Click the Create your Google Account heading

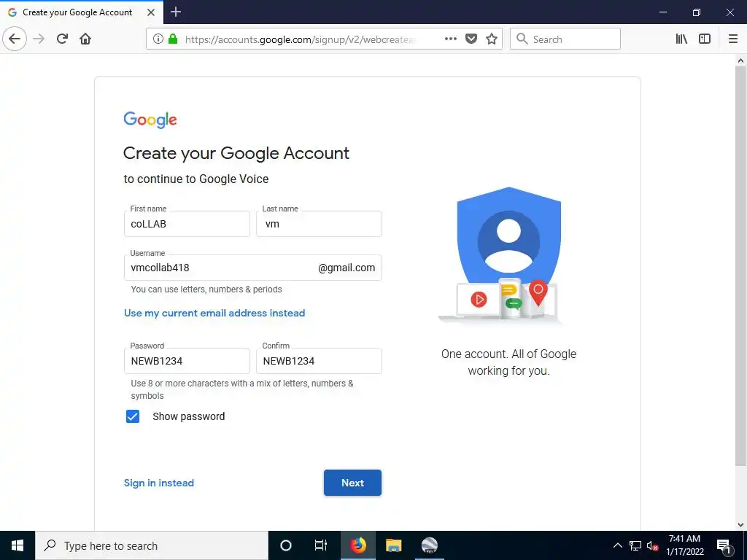[x=236, y=153]
